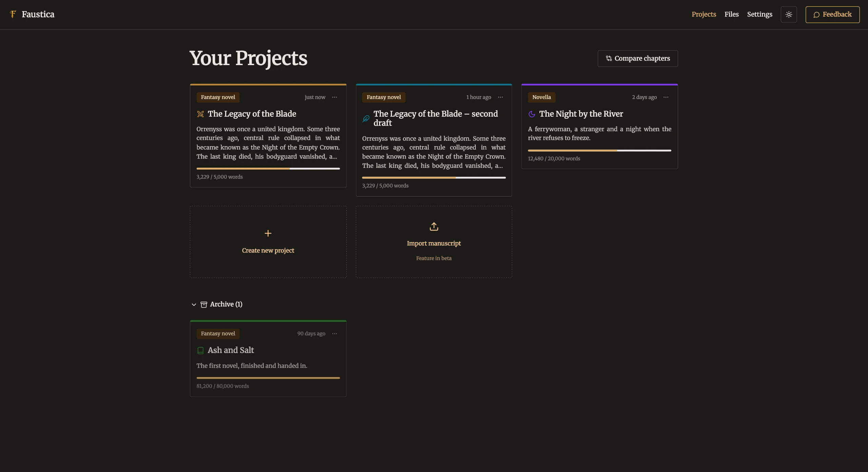Open options menu for The Night by the River
This screenshot has height=472, width=868.
pyautogui.click(x=666, y=97)
